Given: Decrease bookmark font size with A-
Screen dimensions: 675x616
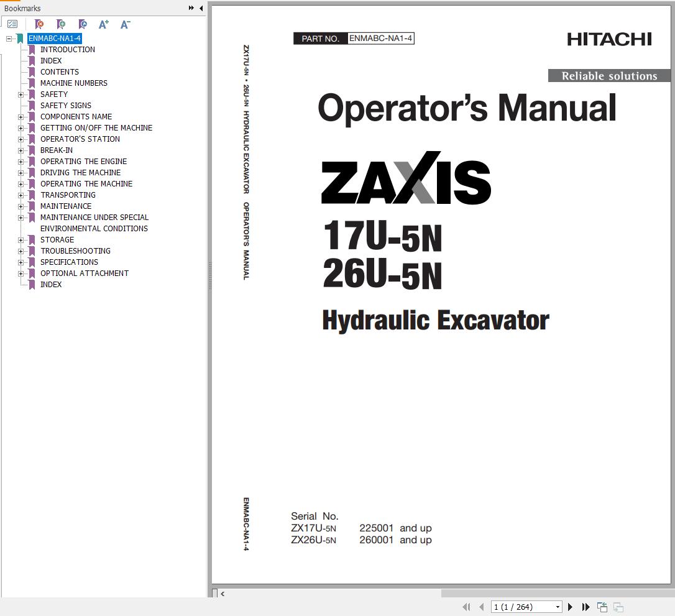Looking at the screenshot, I should pyautogui.click(x=125, y=24).
